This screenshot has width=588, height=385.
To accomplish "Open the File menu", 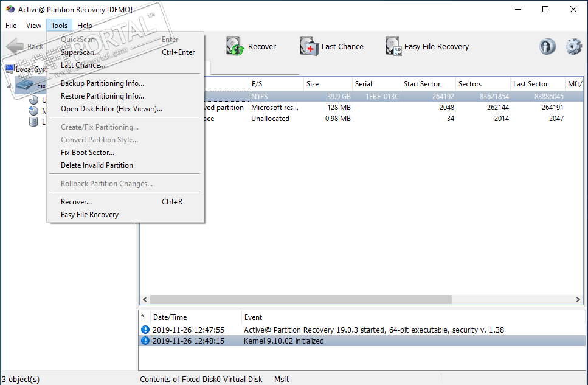I will click(11, 25).
